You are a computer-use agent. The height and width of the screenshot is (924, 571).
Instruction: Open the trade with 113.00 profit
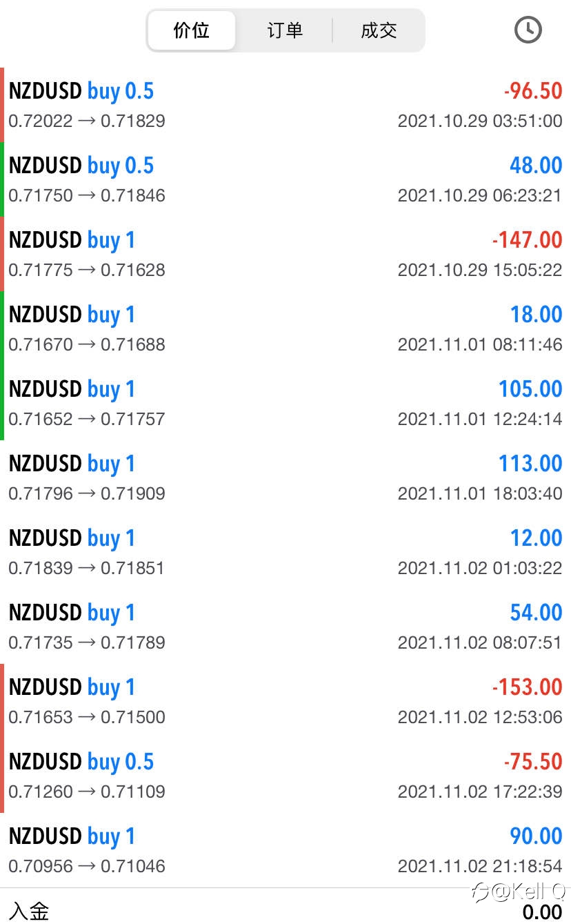[285, 478]
